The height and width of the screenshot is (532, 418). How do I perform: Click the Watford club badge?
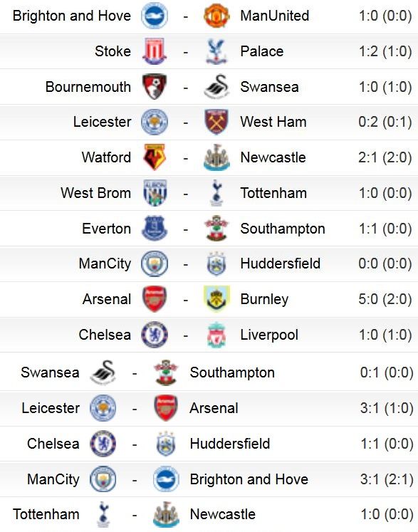[155, 157]
